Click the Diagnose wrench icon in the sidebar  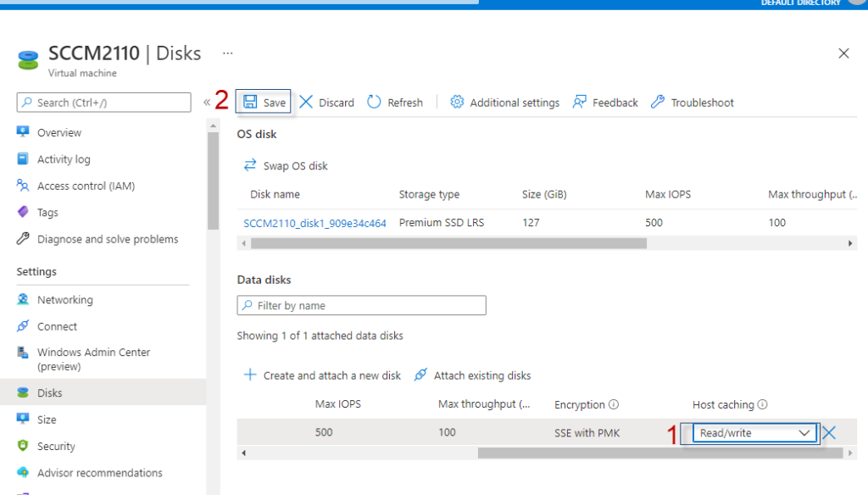click(x=23, y=238)
